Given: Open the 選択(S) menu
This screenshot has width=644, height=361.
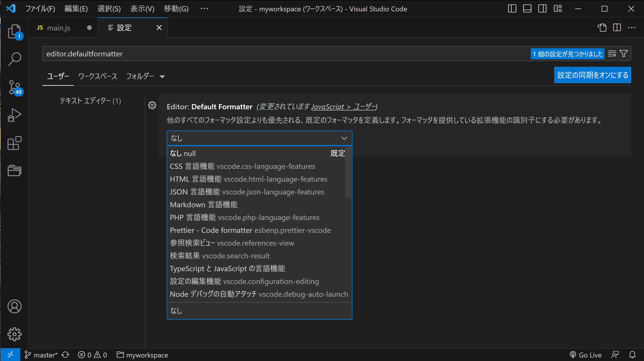Looking at the screenshot, I should pos(109,9).
